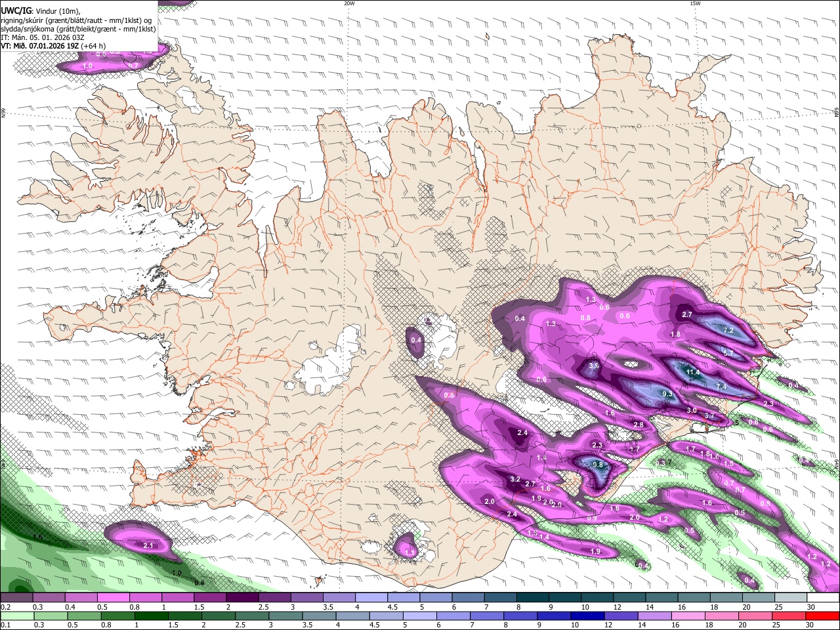Select the Vindur (10m) label in the header

coord(56,11)
